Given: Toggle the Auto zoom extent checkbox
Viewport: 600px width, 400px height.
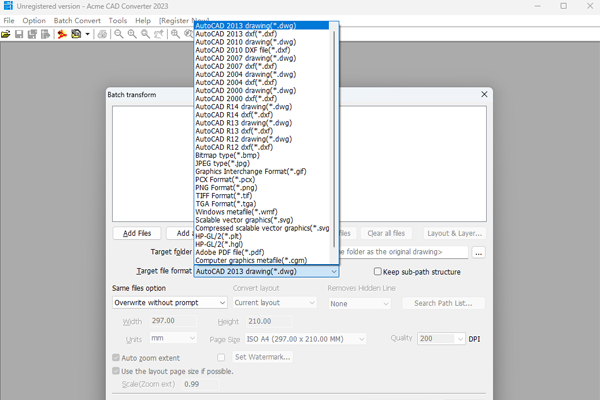Looking at the screenshot, I should 116,358.
